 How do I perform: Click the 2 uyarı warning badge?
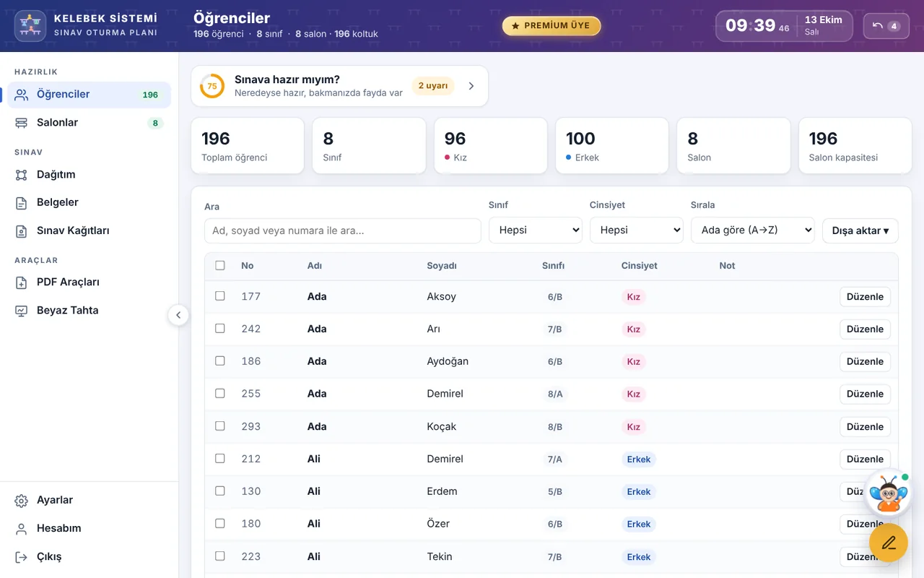click(x=433, y=86)
